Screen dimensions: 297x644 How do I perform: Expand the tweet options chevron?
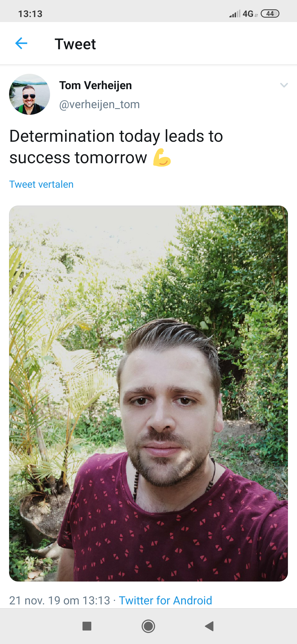pos(284,85)
